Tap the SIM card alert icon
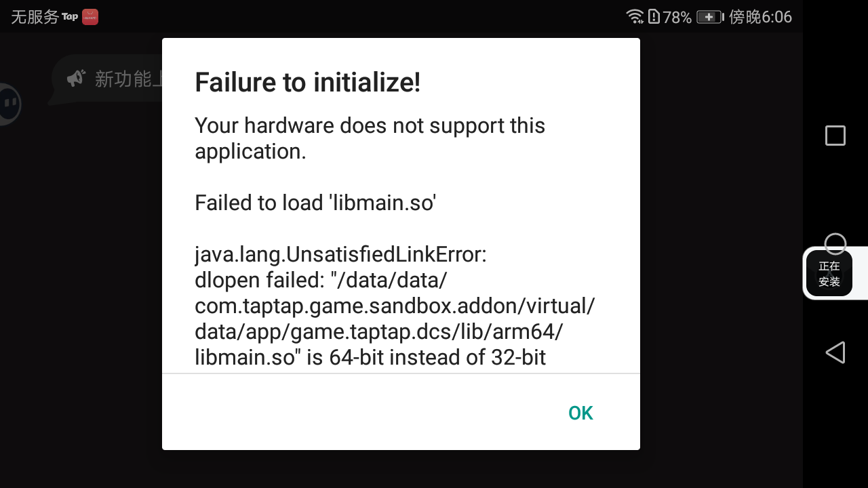Image resolution: width=868 pixels, height=488 pixels. coord(654,17)
